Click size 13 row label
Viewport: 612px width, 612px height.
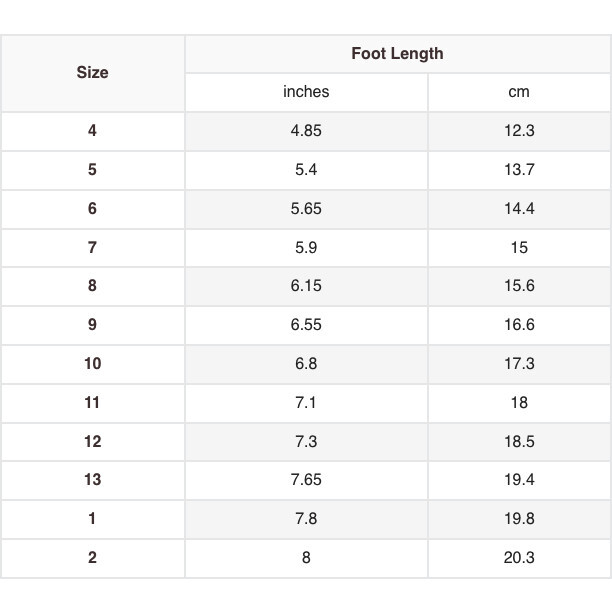tap(92, 480)
